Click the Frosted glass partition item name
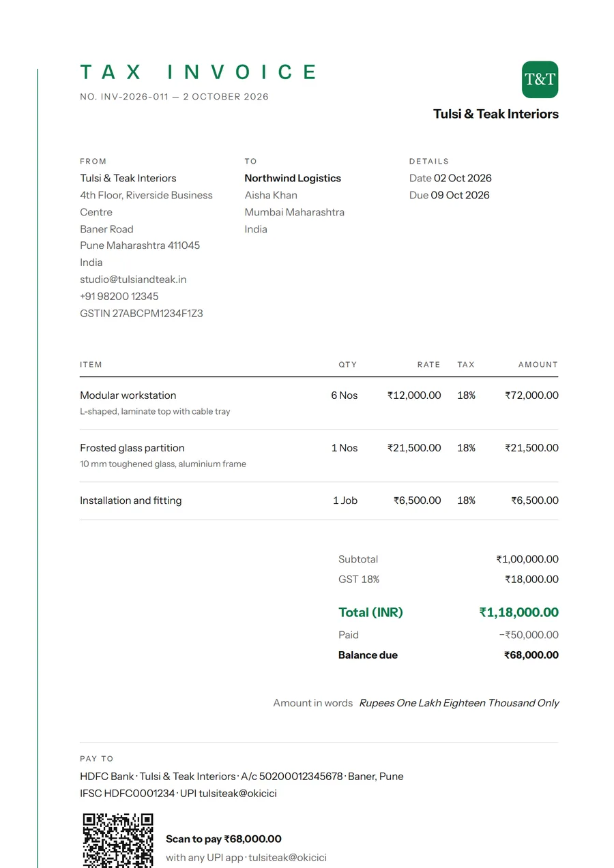This screenshot has height=868, width=614. [x=132, y=448]
